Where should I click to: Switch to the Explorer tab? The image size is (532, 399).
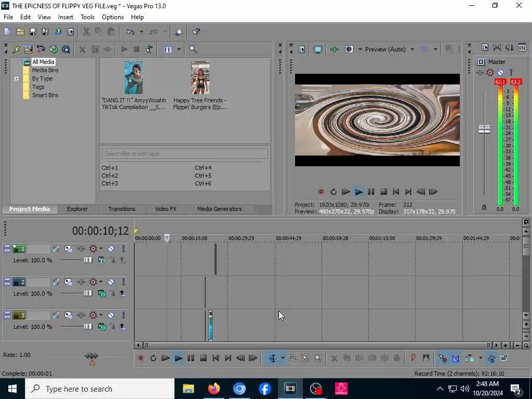point(77,209)
